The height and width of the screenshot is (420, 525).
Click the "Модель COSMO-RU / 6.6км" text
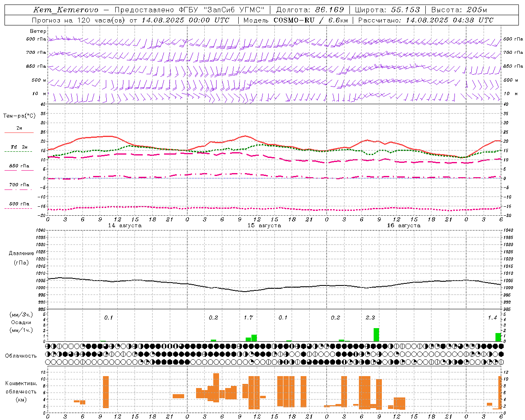(x=295, y=20)
